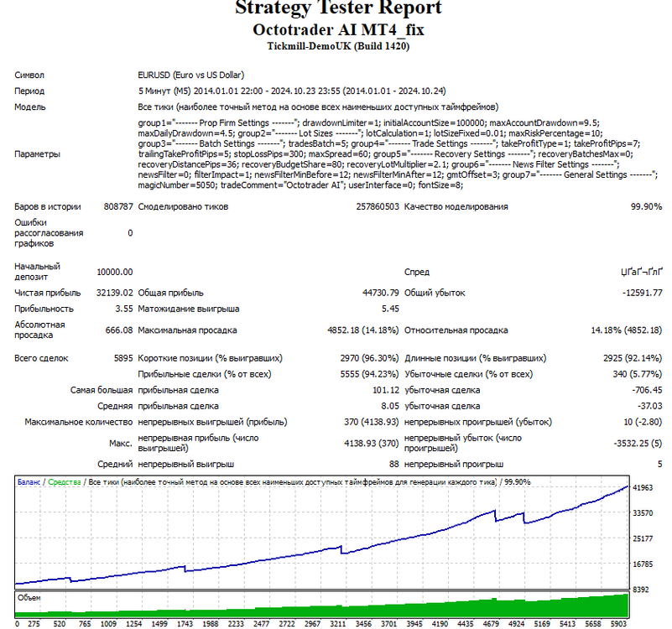Click the 'Всего сделок' label
This screenshot has height=629, width=672.
(x=41, y=358)
